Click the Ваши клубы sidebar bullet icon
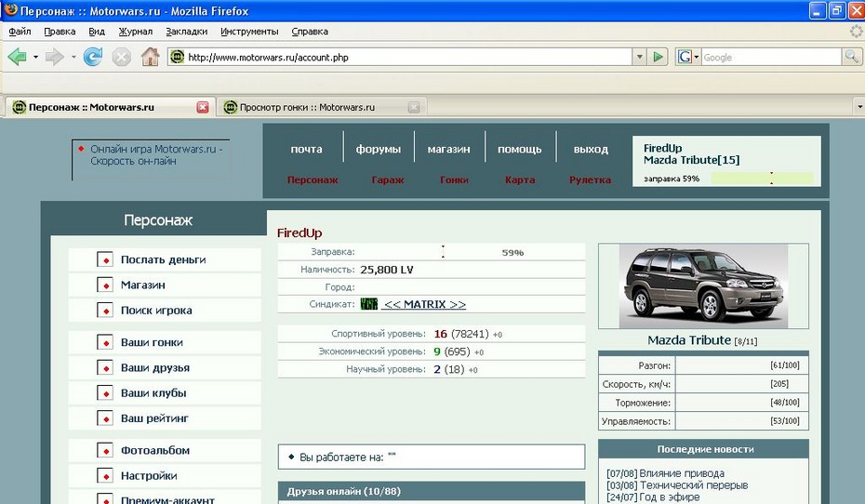865x504 pixels. 105,392
